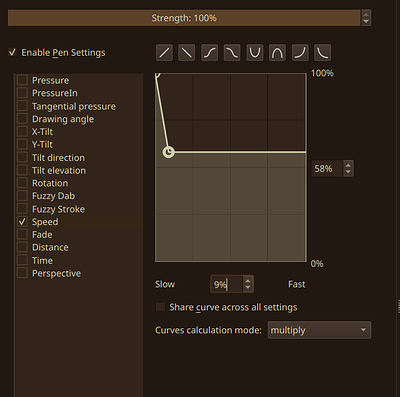The height and width of the screenshot is (397, 400).
Task: Increase the 58% value using up arrow
Action: 348,165
